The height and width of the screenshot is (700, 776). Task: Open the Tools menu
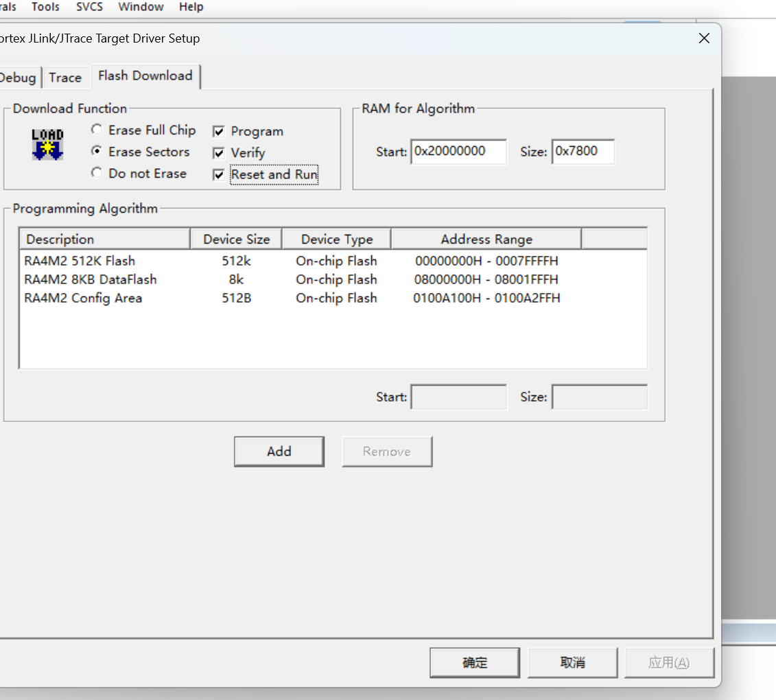(x=45, y=7)
